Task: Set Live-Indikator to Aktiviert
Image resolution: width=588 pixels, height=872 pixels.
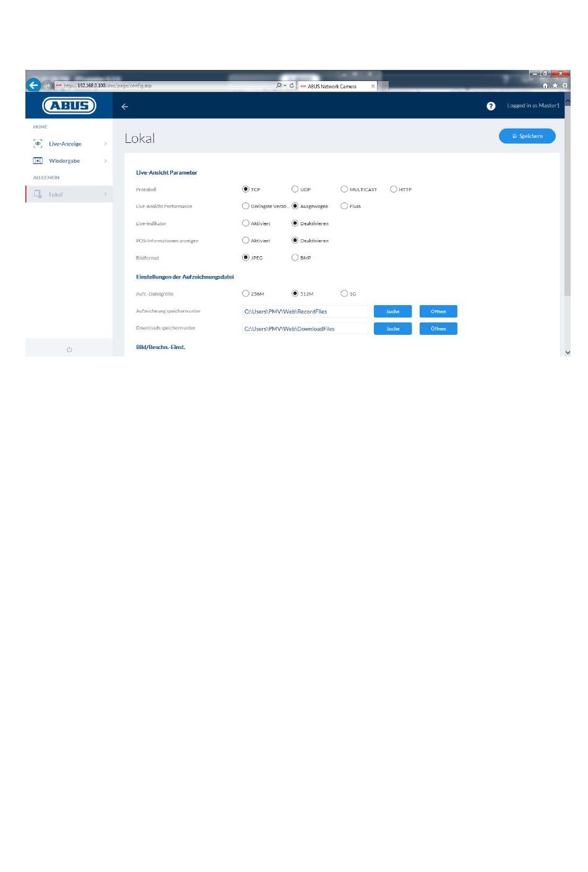Action: coord(246,223)
